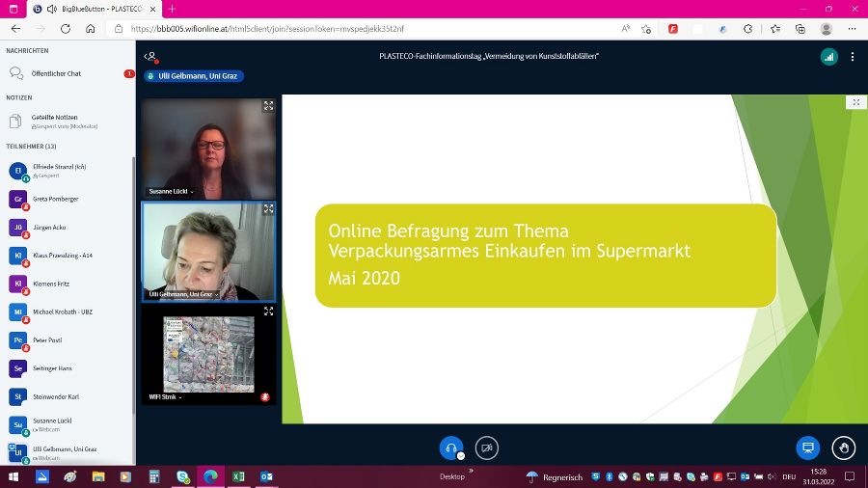
Task: Open notification center
Action: click(x=850, y=477)
